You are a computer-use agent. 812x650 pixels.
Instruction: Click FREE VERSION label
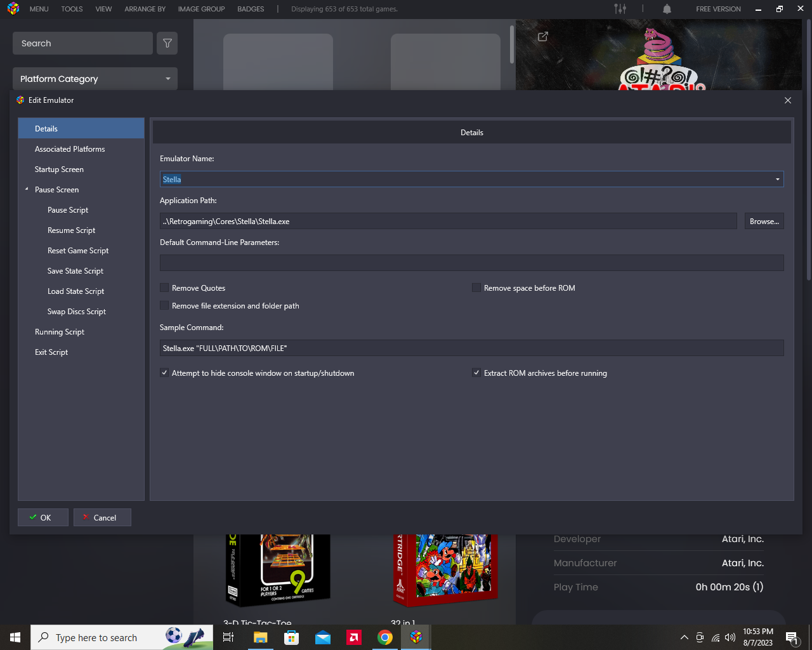[x=718, y=9]
